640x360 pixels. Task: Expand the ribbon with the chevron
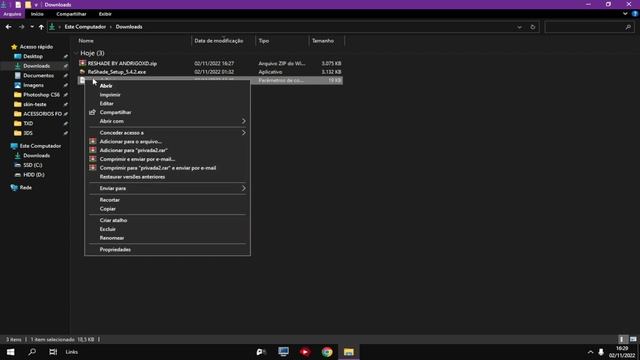[x=625, y=13]
